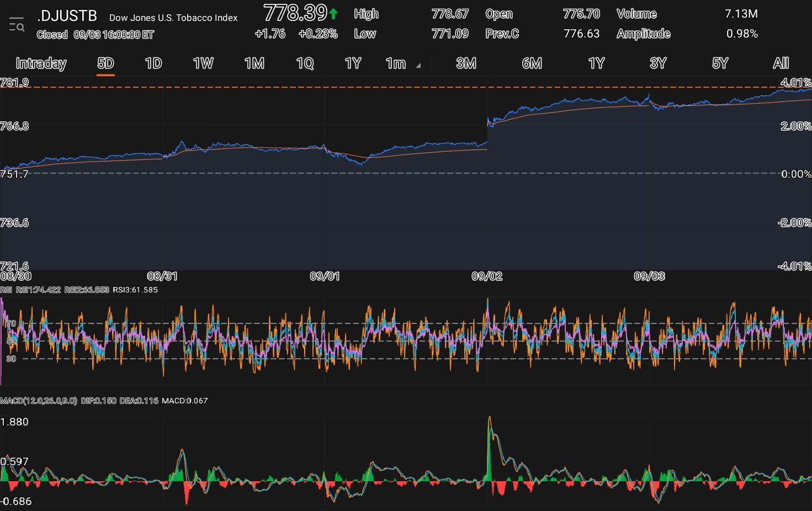This screenshot has height=511, width=812.
Task: Click the 09/03 date marker on axis
Action: click(x=649, y=276)
